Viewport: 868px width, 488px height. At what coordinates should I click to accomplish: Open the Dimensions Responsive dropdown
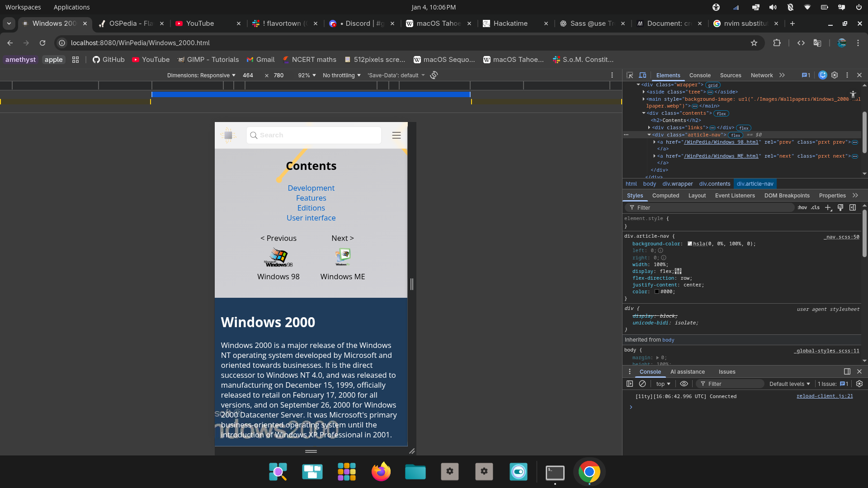pos(201,75)
